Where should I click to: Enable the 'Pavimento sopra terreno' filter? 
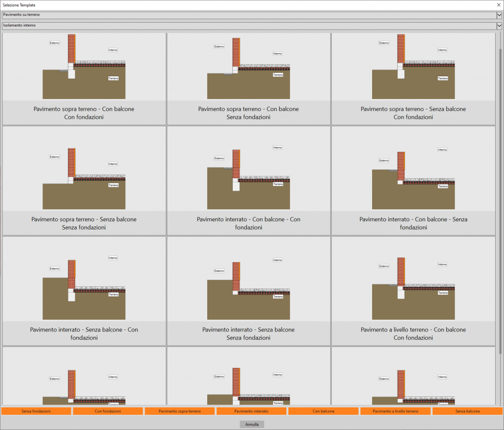(180, 411)
